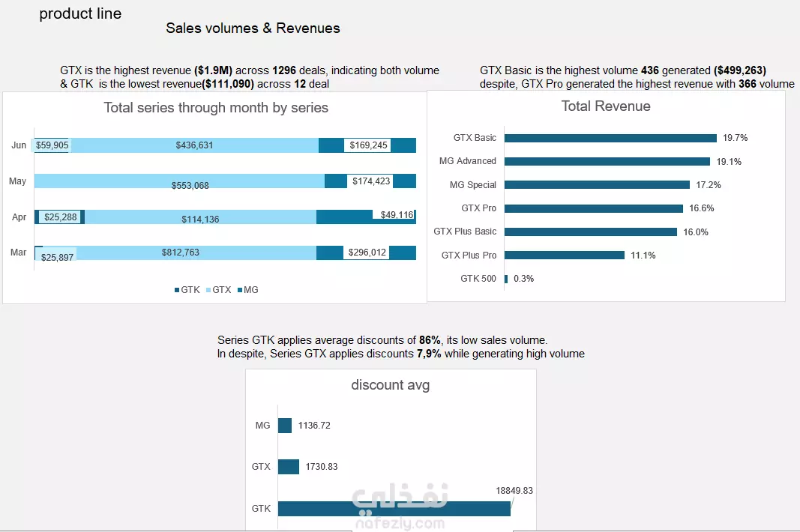Select the GTX Plus Pro revenue bar
The image size is (800, 532).
[565, 255]
